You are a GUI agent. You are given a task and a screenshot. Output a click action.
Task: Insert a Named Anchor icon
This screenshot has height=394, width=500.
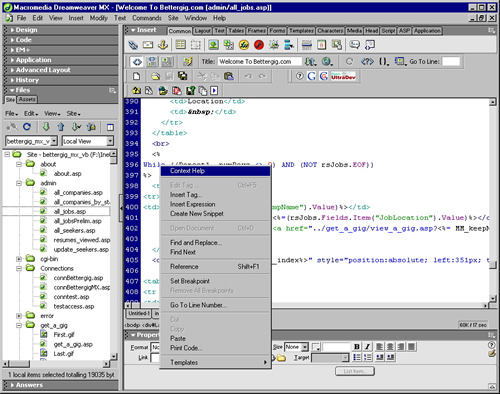pyautogui.click(x=163, y=45)
